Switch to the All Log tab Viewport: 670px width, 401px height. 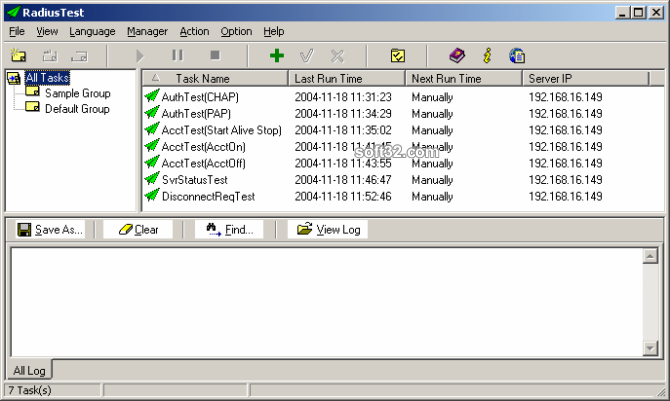pos(29,370)
